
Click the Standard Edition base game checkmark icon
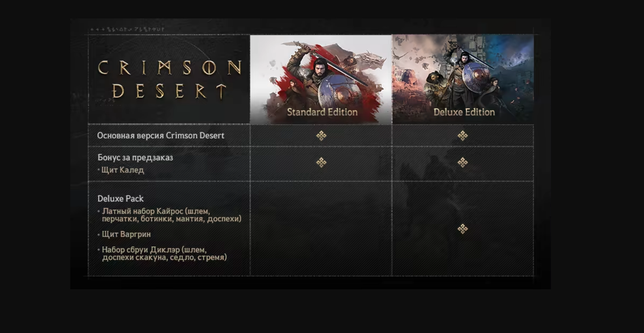[321, 136]
